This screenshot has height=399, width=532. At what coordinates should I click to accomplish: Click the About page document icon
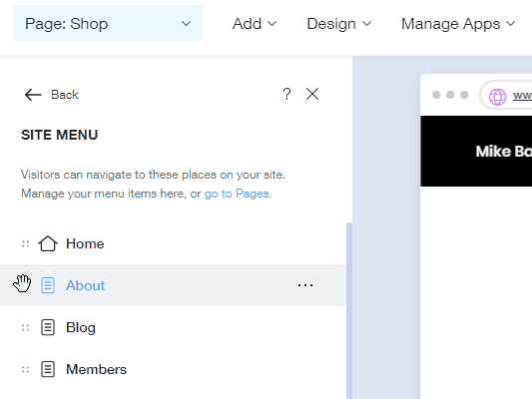[48, 285]
